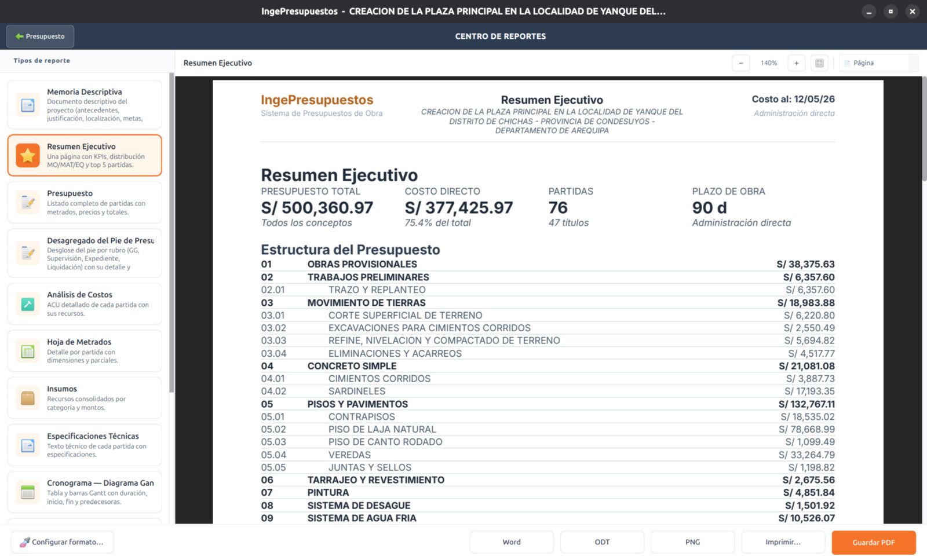The height and width of the screenshot is (560, 927).
Task: Select the Hoja de Metrados report
Action: pyautogui.click(x=85, y=351)
